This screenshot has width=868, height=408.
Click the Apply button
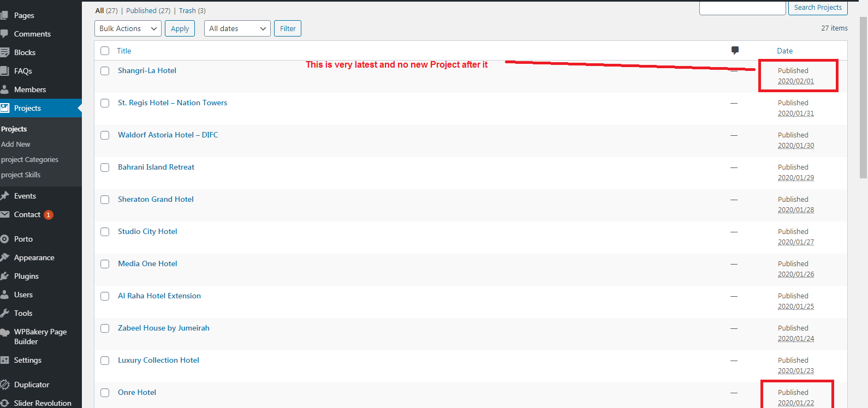click(x=180, y=28)
